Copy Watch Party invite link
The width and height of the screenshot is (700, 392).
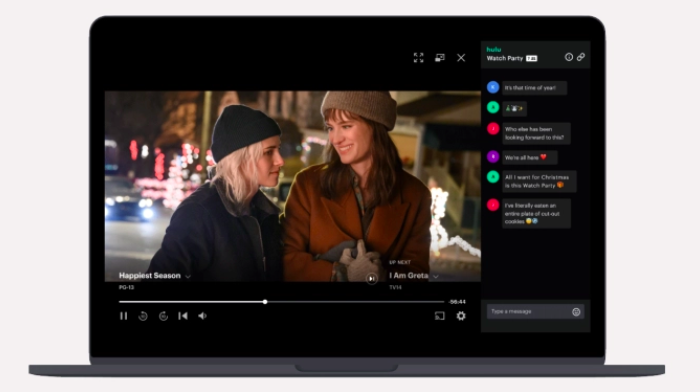point(581,57)
